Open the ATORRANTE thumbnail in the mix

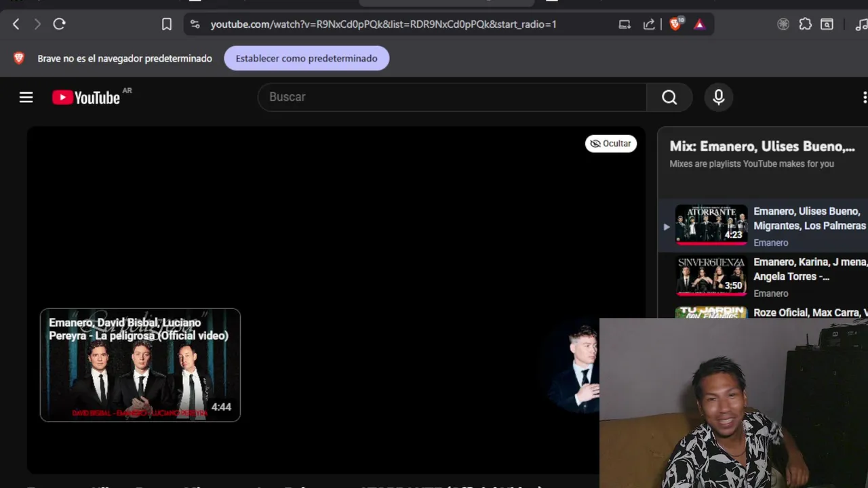(711, 224)
